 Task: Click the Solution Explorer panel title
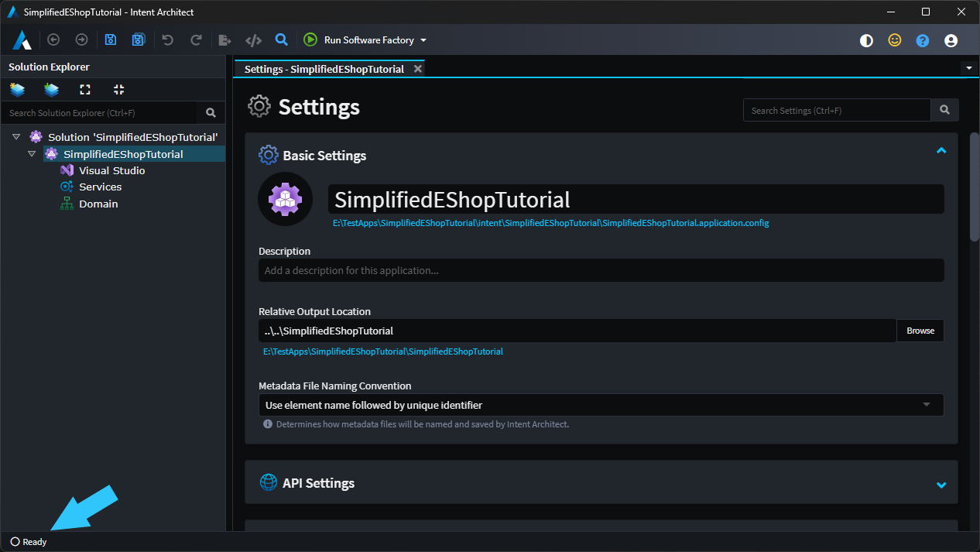pyautogui.click(x=49, y=67)
